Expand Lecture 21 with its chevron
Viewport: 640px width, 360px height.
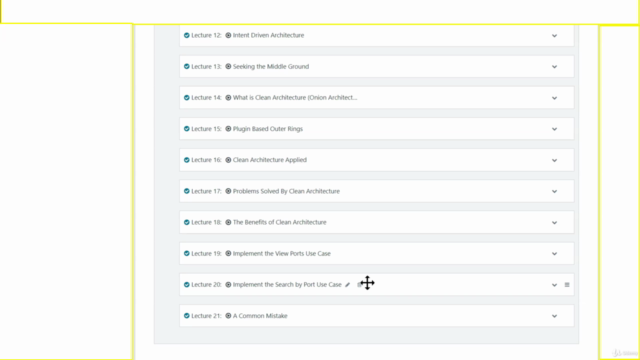(x=554, y=316)
